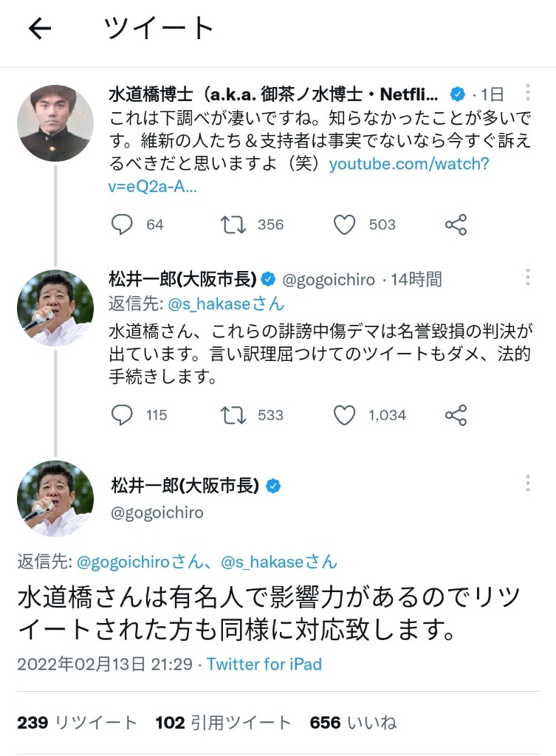Like the tweet with 1,034 likes
The height and width of the screenshot is (756, 556).
(x=344, y=415)
